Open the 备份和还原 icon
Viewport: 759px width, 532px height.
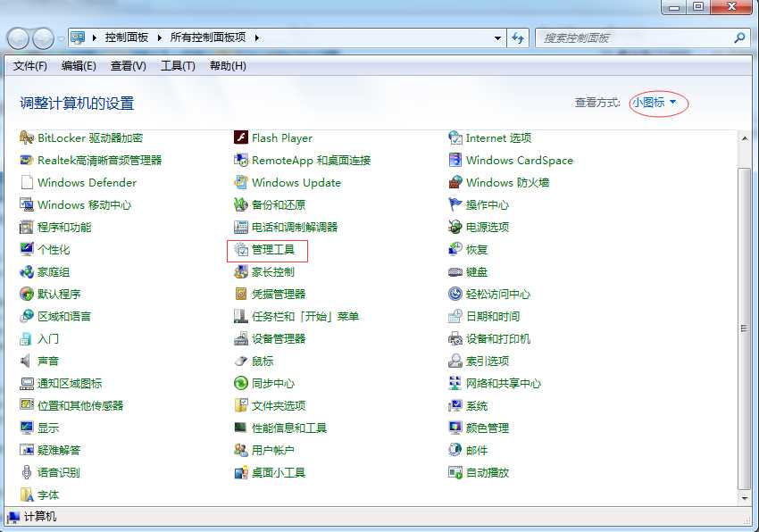point(240,204)
